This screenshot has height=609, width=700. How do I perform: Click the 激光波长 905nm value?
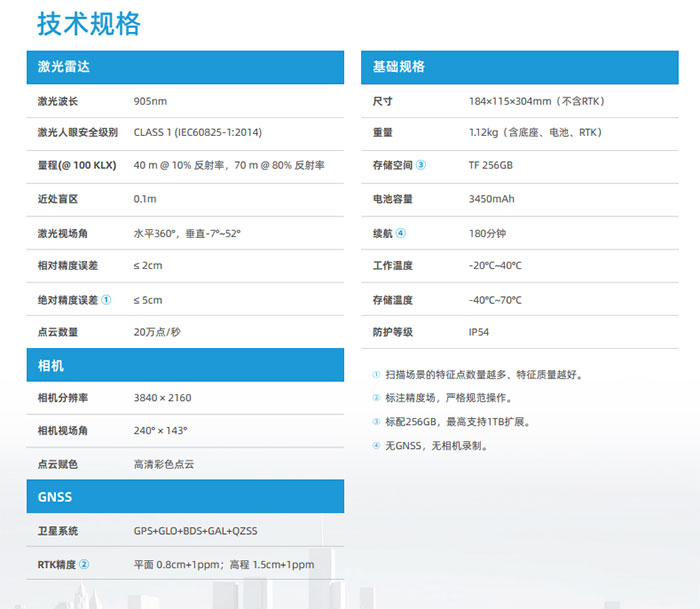click(150, 101)
